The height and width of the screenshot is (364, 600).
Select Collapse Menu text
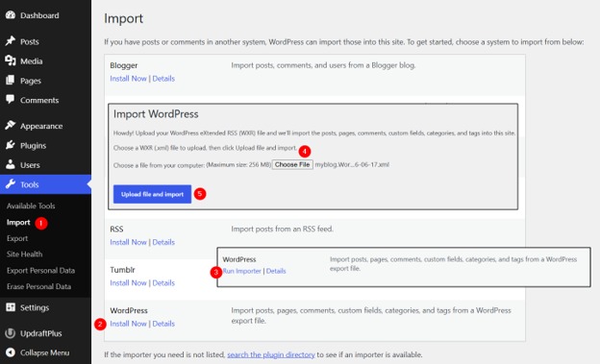45,352
